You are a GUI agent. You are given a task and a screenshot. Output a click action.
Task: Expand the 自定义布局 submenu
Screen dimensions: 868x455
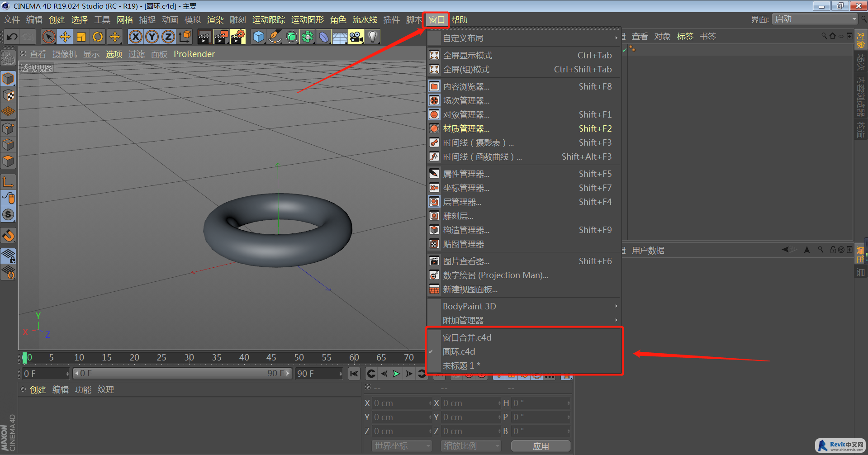pyautogui.click(x=523, y=38)
